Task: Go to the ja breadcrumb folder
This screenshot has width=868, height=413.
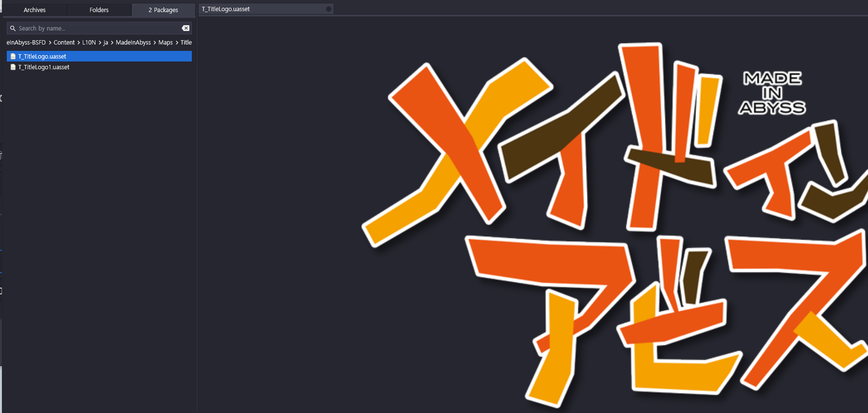Action: click(106, 43)
